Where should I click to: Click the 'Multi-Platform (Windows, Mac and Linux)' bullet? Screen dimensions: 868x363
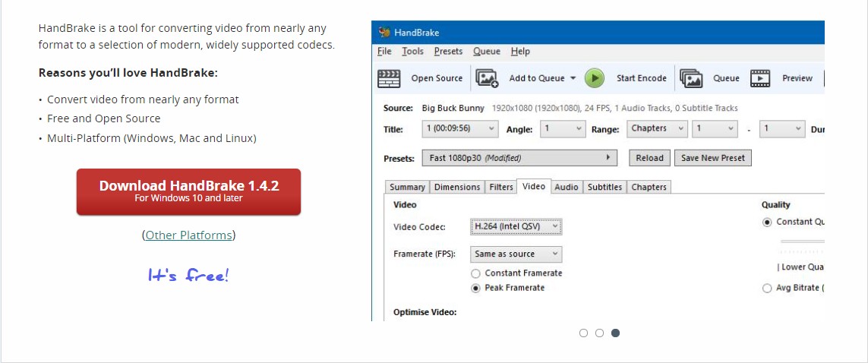pos(152,137)
